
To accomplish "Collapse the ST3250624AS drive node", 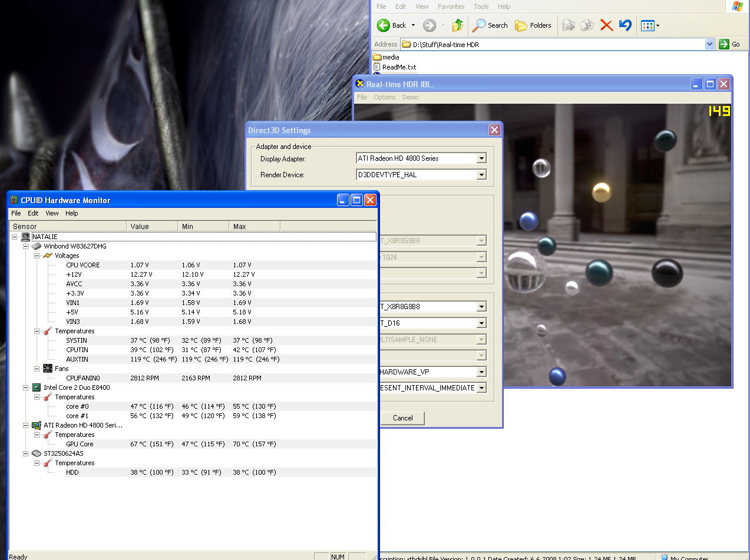I will pyautogui.click(x=26, y=453).
